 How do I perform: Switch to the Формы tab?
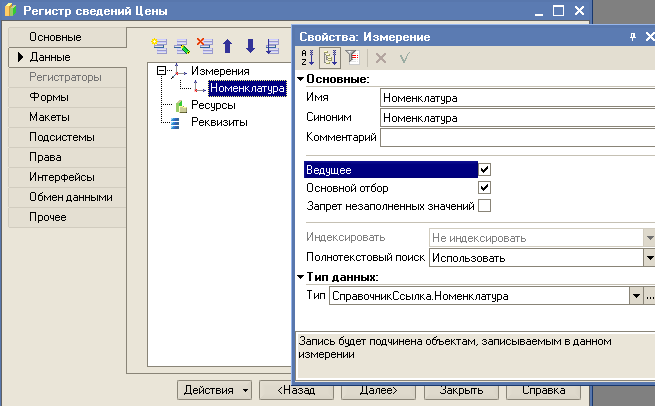67,97
